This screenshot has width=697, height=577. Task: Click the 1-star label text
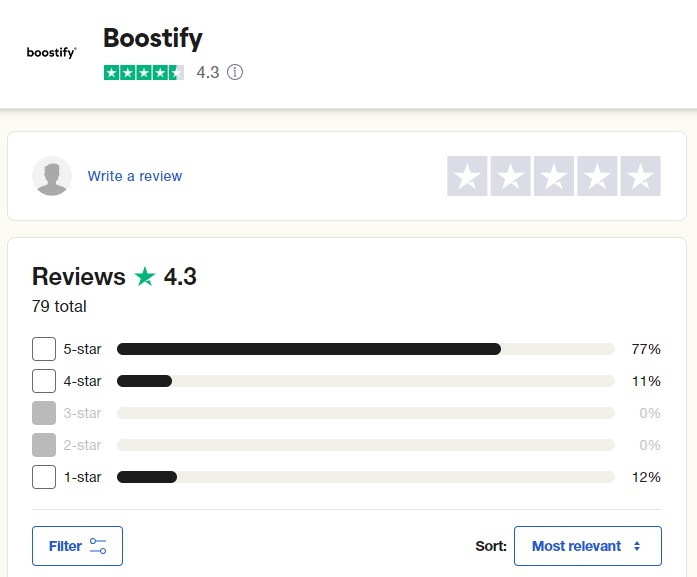click(82, 477)
